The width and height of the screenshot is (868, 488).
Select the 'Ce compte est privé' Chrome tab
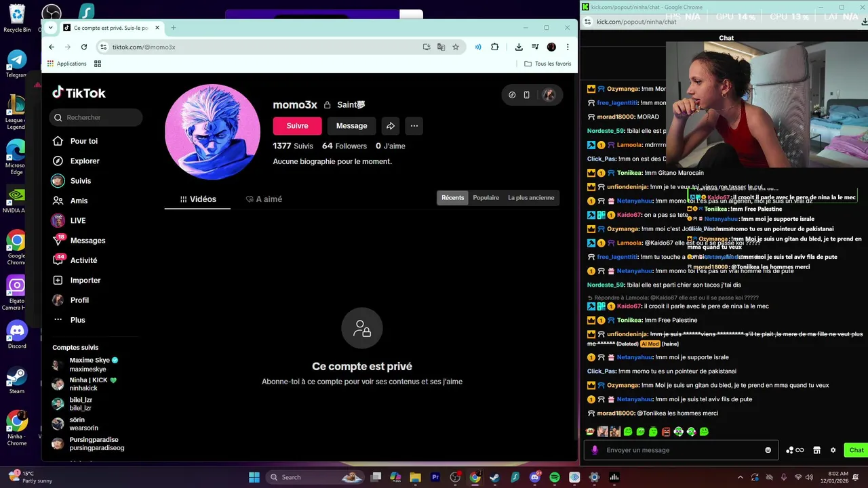pos(111,28)
